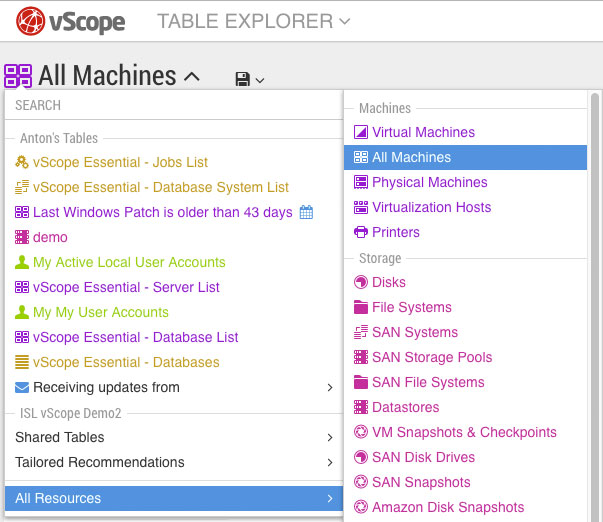Open vScope Essential - Databases
The image size is (603, 522).
coord(126,362)
